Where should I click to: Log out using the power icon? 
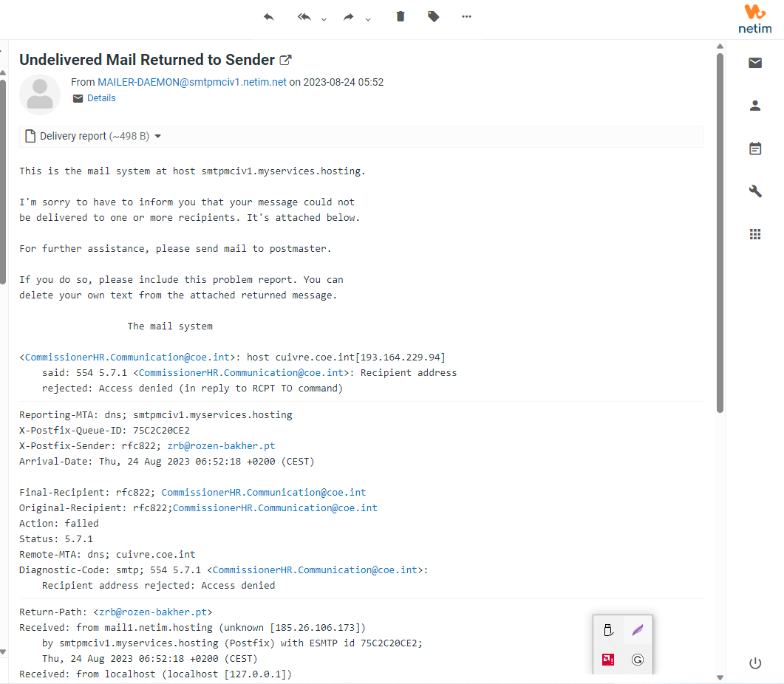tap(754, 663)
